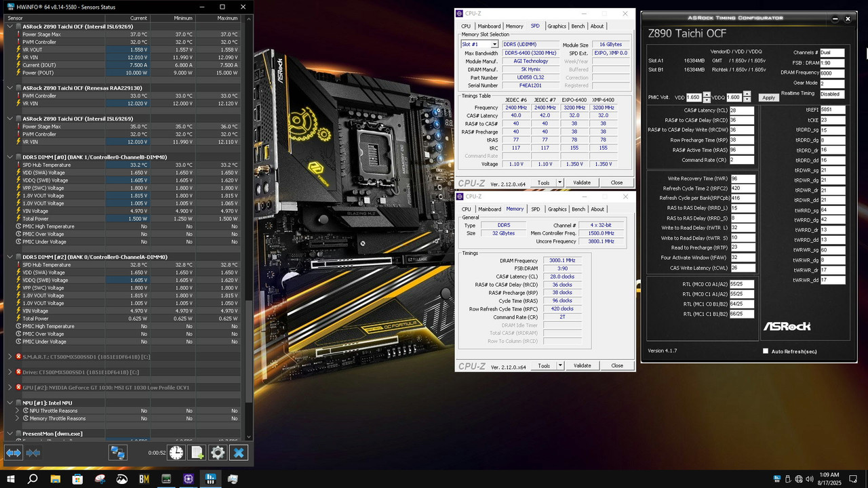
Task: Open Tools dropdown arrow in Memory window
Action: [559, 365]
